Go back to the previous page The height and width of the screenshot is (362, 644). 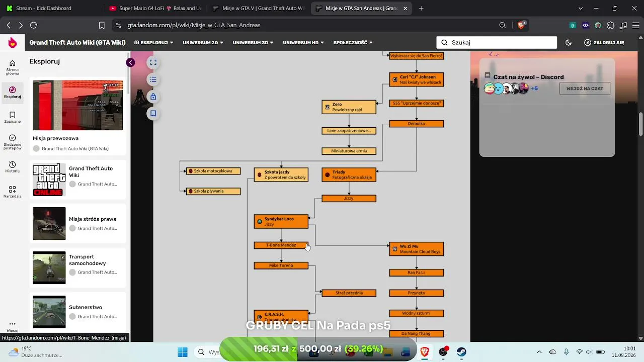coord(9,25)
